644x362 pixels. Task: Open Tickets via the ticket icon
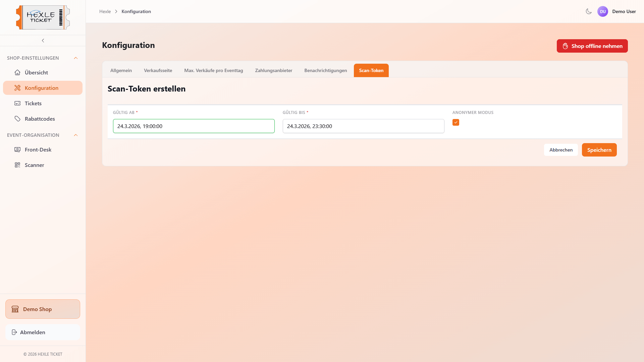(17, 103)
